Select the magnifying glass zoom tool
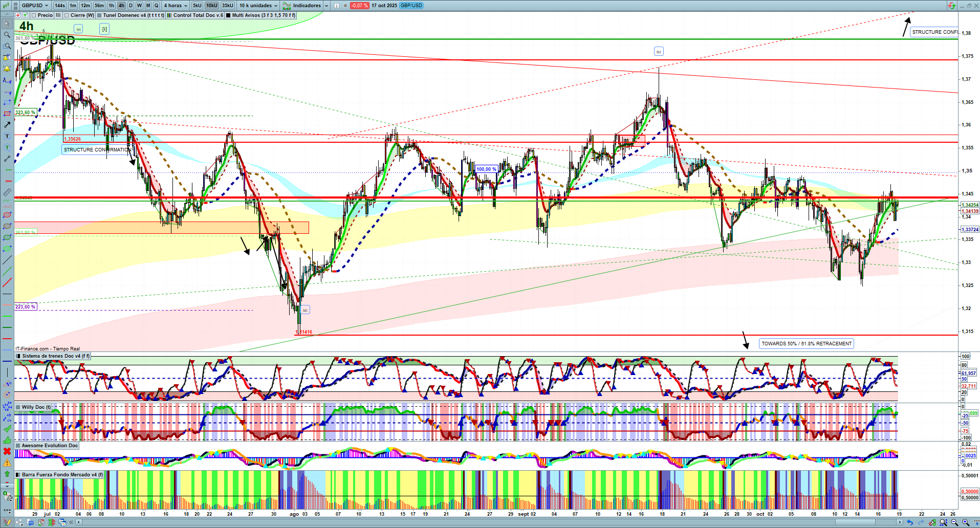The width and height of the screenshot is (980, 528). coord(7,35)
